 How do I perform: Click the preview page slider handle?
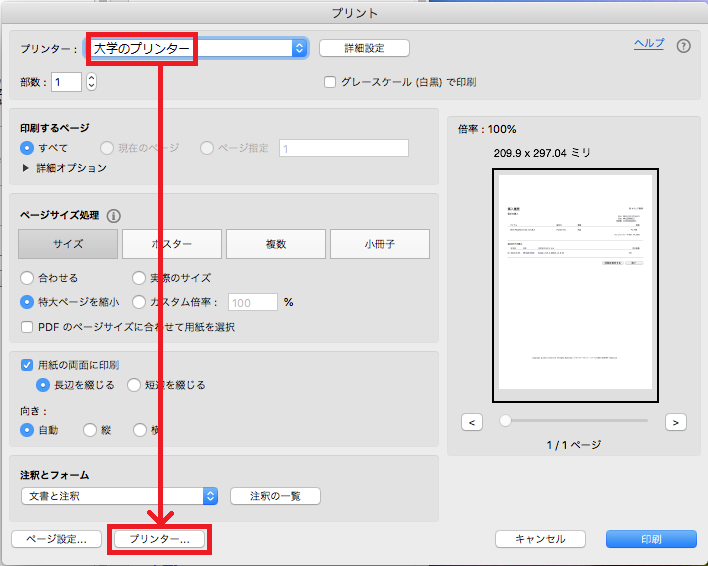(505, 421)
